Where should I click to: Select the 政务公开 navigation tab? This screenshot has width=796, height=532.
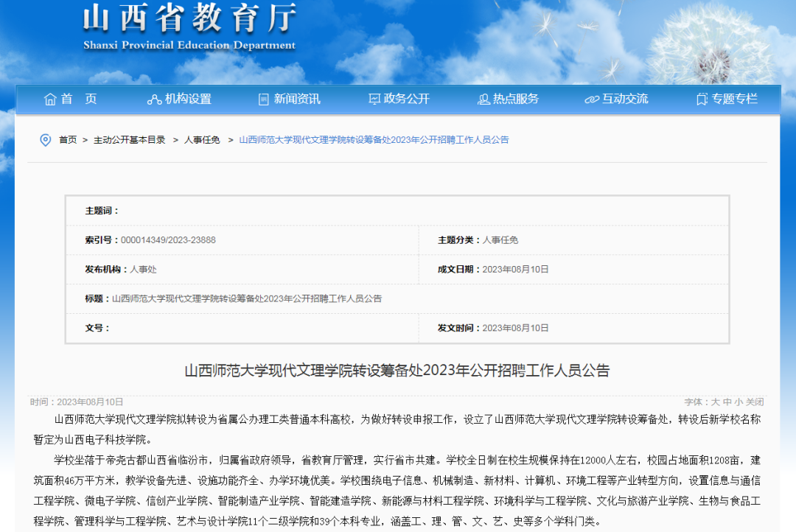point(406,99)
